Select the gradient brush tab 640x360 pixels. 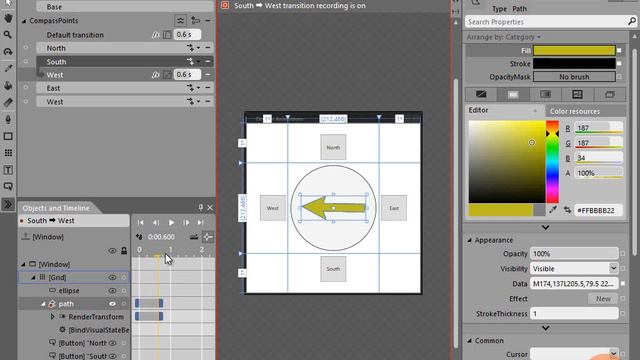click(x=545, y=95)
